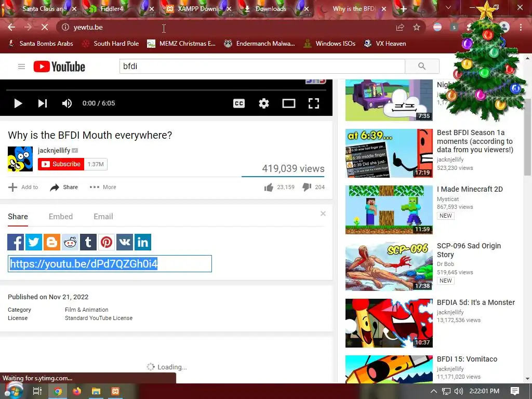Open notification center in taskbar
The width and height of the screenshot is (532, 399).
coord(515,391)
